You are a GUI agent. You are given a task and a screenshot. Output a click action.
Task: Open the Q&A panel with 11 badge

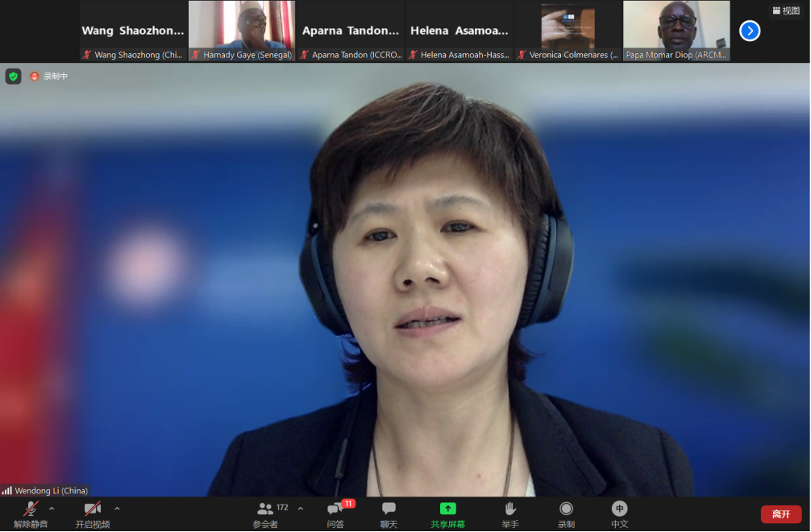(335, 509)
